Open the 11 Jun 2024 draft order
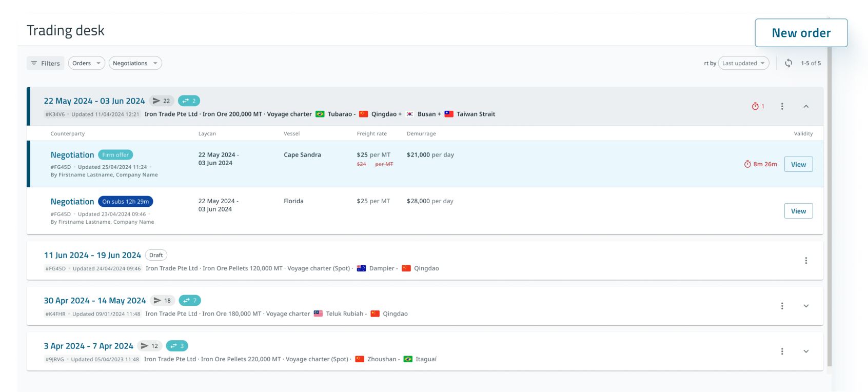 point(92,256)
